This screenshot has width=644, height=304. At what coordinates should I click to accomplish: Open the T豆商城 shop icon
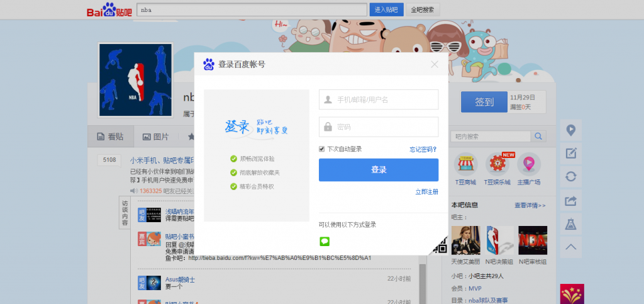(x=465, y=164)
